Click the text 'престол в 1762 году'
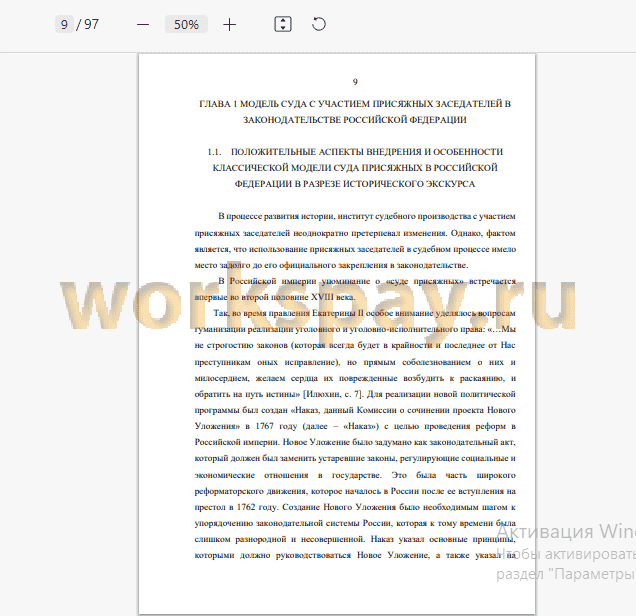Viewport: 636px width, 616px height. tap(236, 507)
